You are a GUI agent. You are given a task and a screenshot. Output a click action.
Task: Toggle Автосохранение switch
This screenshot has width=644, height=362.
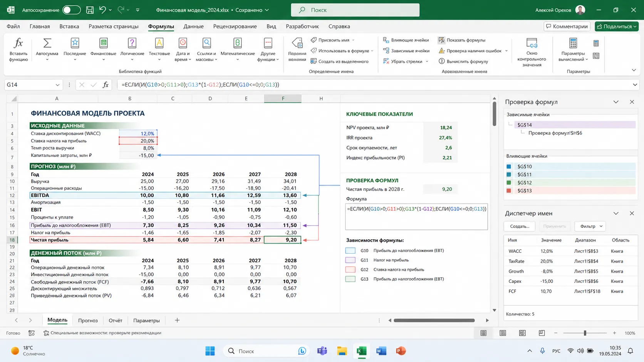pyautogui.click(x=72, y=10)
